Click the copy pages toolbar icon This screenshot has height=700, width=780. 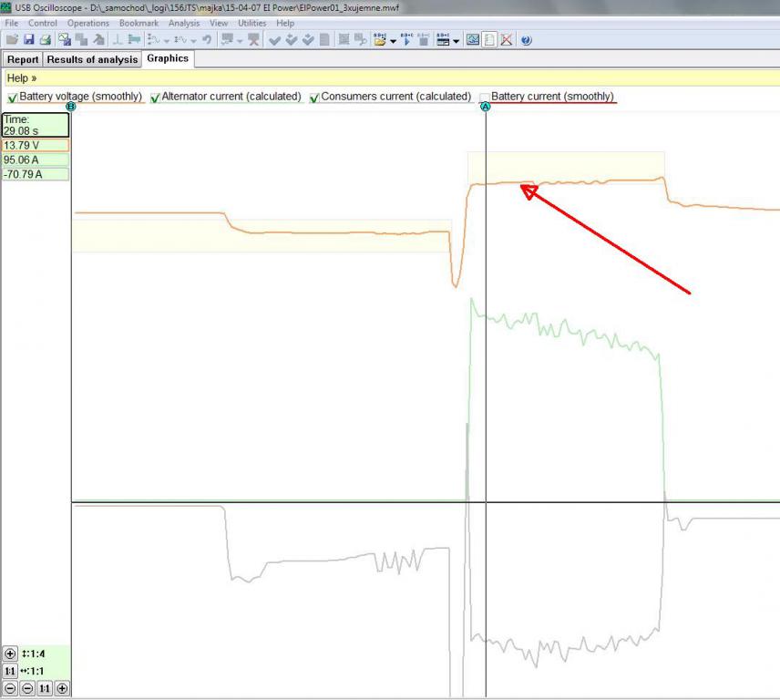[82, 40]
